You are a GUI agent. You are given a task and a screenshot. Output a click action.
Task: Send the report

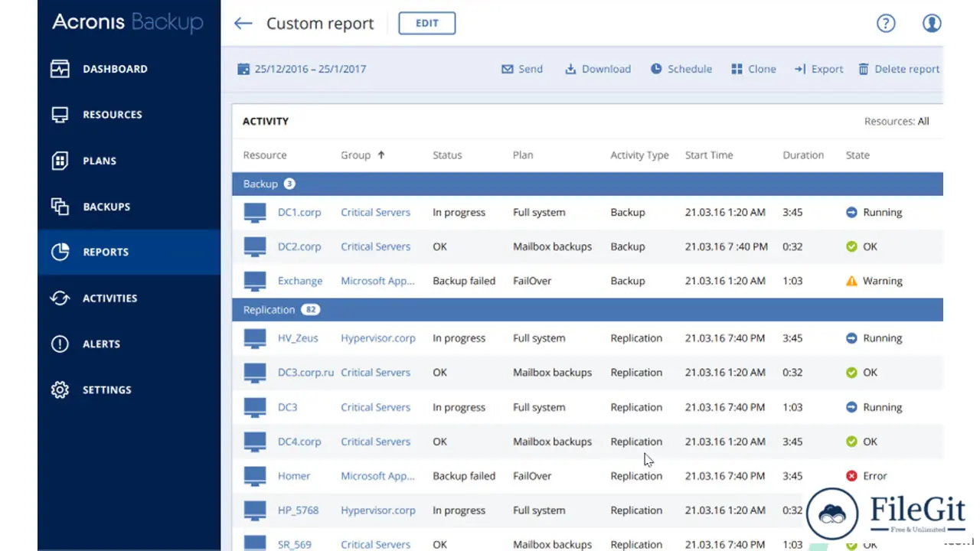(522, 69)
